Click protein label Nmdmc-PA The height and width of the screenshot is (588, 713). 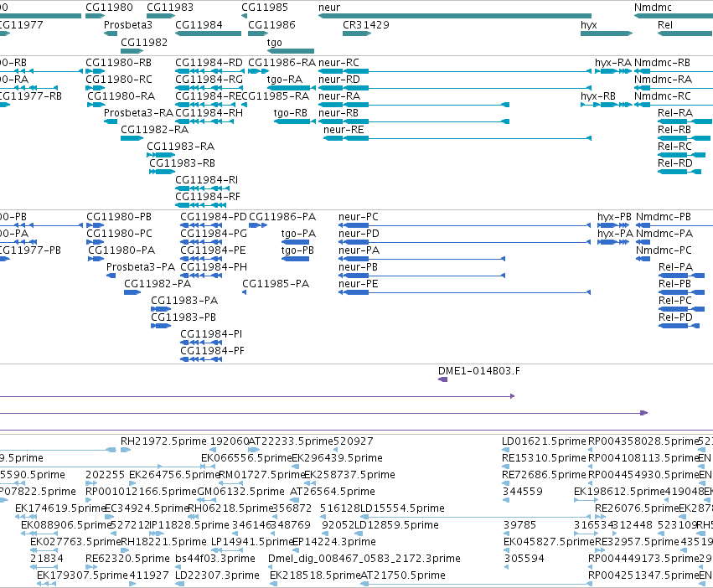click(x=664, y=234)
